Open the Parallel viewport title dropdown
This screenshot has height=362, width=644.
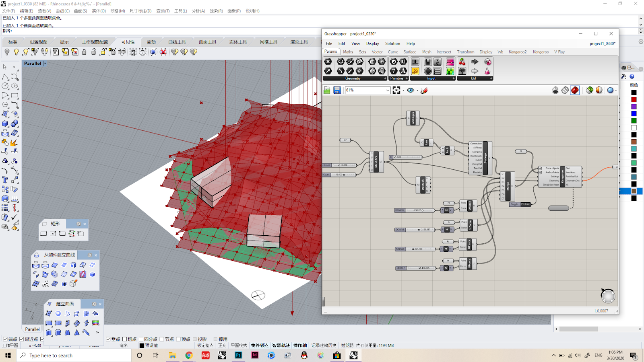point(45,63)
